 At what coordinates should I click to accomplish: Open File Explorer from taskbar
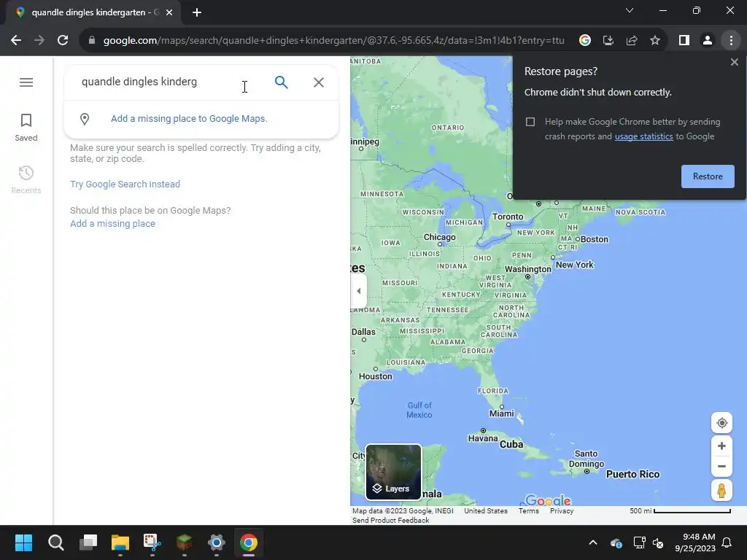pyautogui.click(x=120, y=542)
